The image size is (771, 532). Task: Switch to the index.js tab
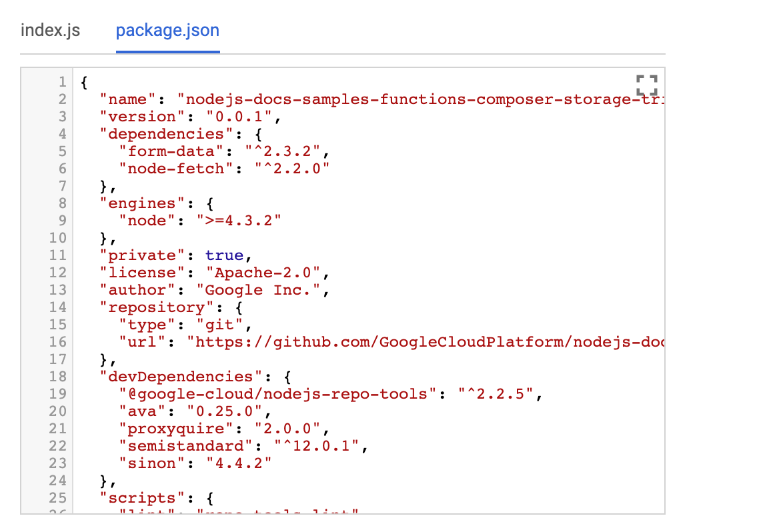(51, 31)
